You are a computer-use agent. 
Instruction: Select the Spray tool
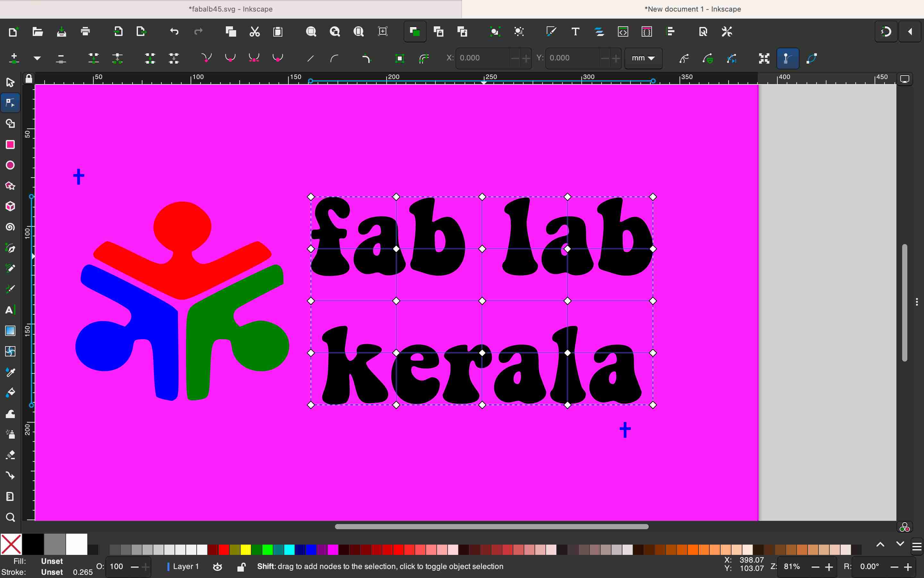[x=10, y=434]
